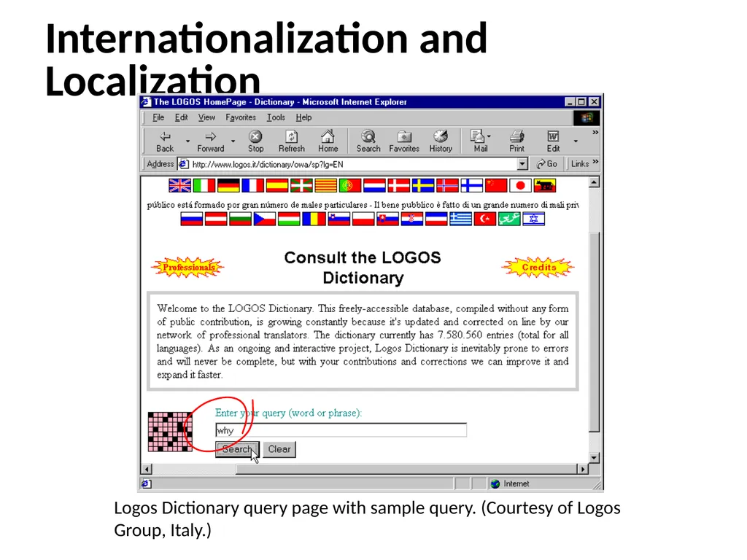Click the Back toolbar button
This screenshot has height=560, width=747.
pos(165,141)
